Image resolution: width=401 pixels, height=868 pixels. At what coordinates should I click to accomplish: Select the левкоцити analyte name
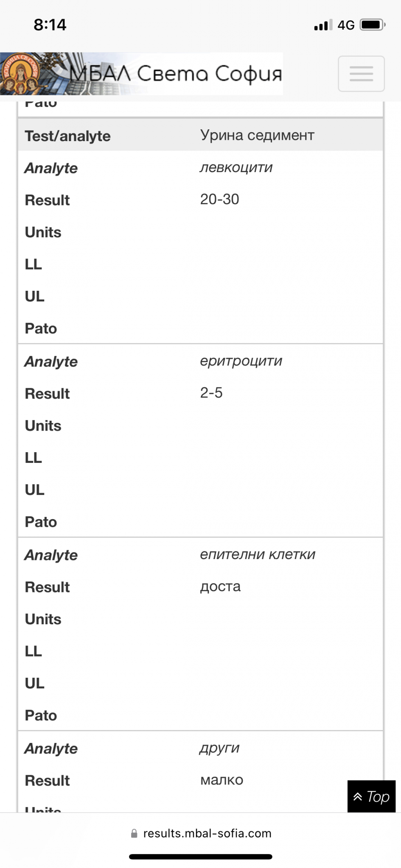pos(236,167)
